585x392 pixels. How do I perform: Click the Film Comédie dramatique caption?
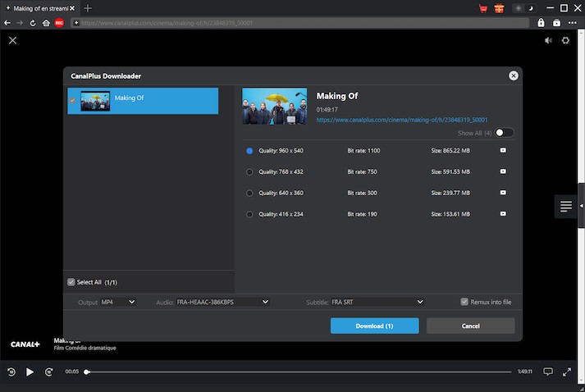[x=85, y=348]
